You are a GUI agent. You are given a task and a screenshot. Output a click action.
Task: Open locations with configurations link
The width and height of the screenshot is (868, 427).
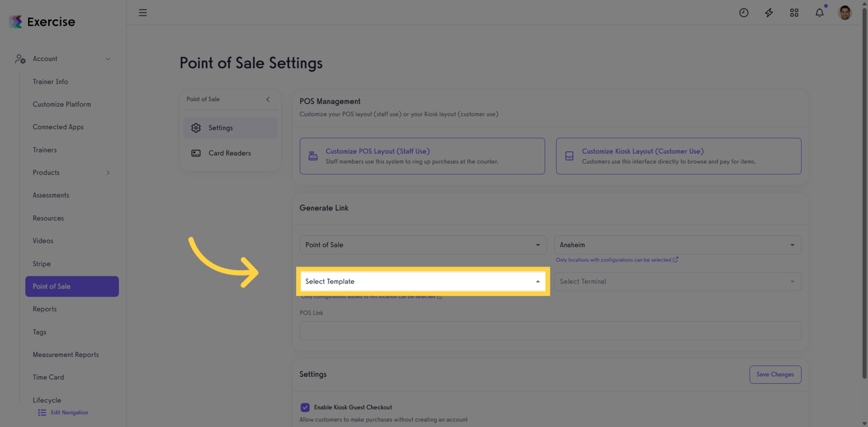616,259
